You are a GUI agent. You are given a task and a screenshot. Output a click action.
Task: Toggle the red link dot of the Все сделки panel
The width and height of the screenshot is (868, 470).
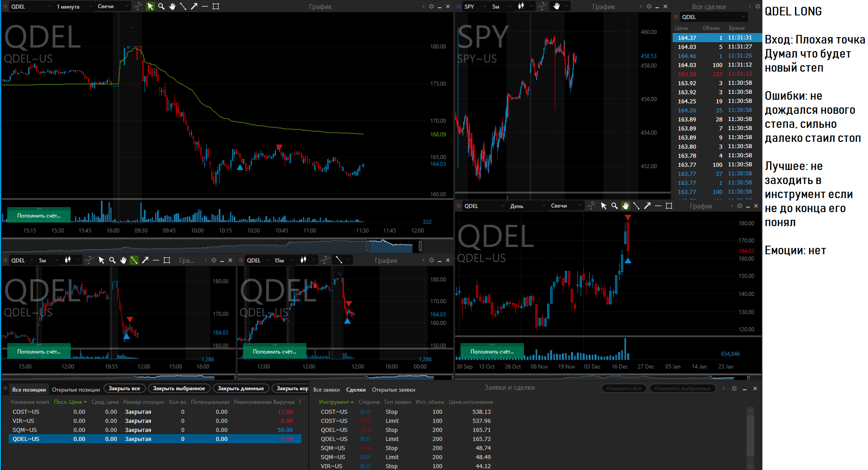(x=676, y=17)
